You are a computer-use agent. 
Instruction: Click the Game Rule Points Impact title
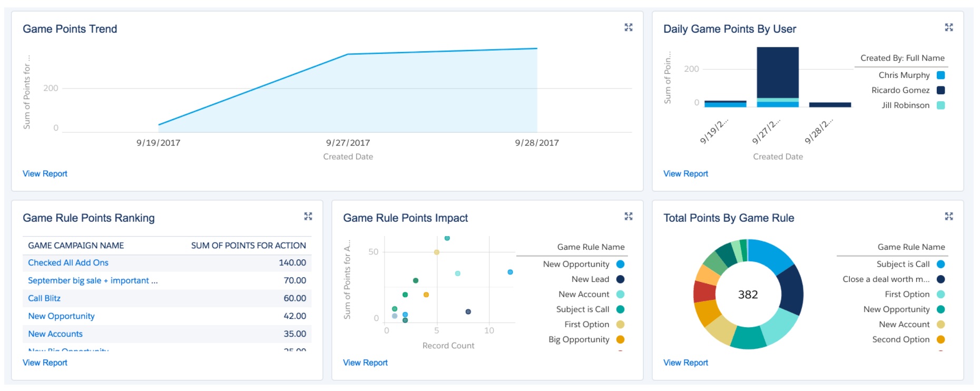(x=405, y=218)
